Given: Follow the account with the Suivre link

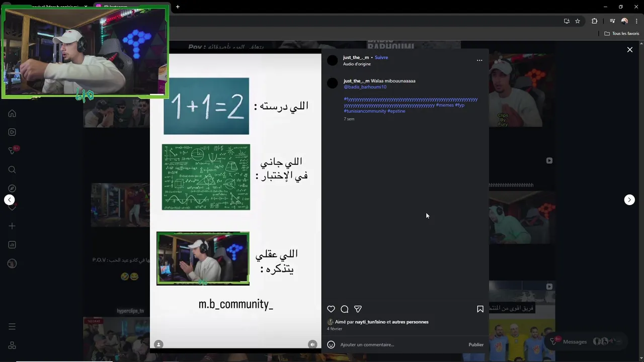Looking at the screenshot, I should click(381, 57).
